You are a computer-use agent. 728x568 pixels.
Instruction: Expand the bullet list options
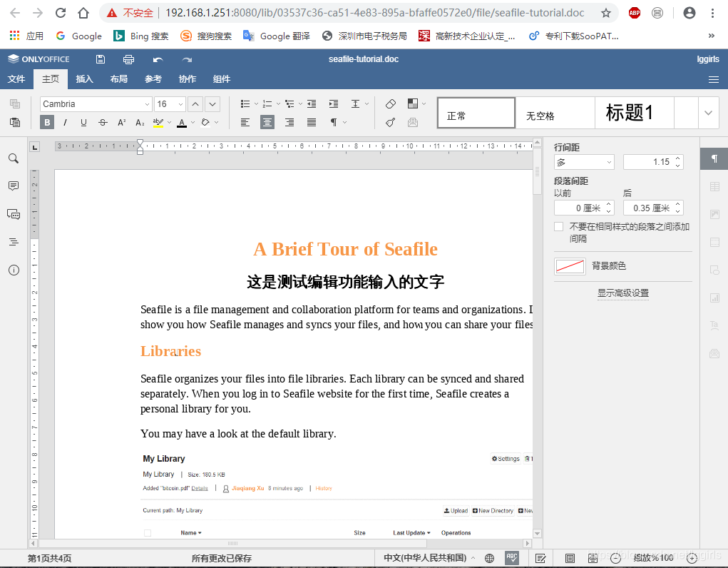[x=256, y=104]
